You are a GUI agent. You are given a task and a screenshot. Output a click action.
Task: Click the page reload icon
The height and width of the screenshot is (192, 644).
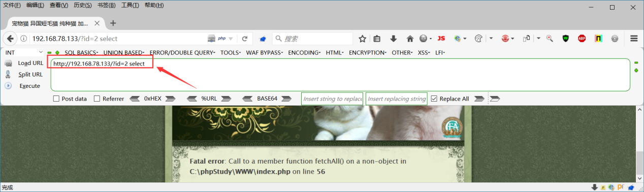click(244, 39)
